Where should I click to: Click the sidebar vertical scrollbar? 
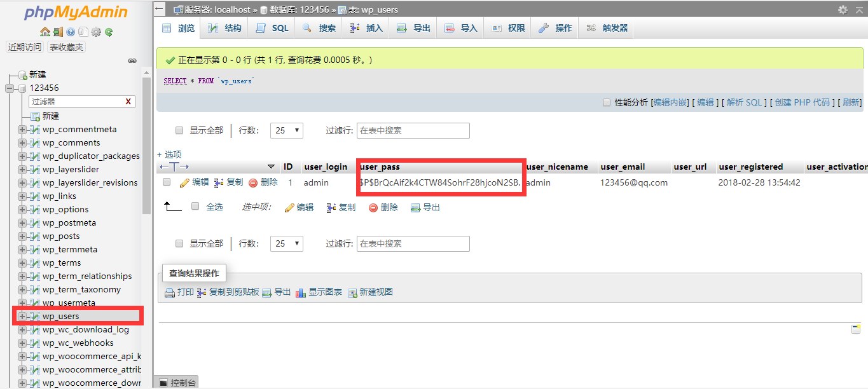[x=147, y=146]
